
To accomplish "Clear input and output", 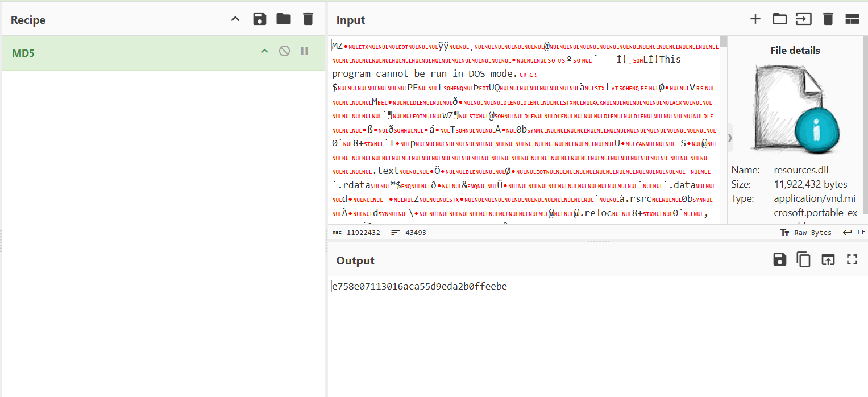I will point(828,19).
